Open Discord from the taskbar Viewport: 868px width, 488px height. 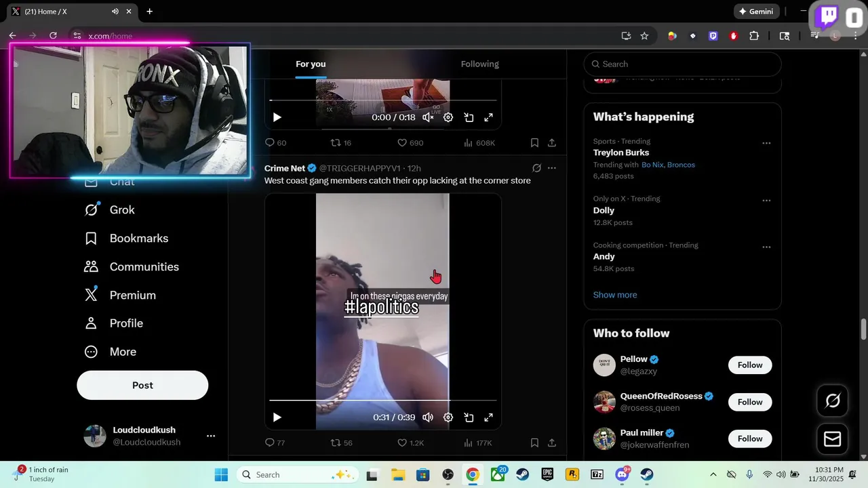point(622,474)
